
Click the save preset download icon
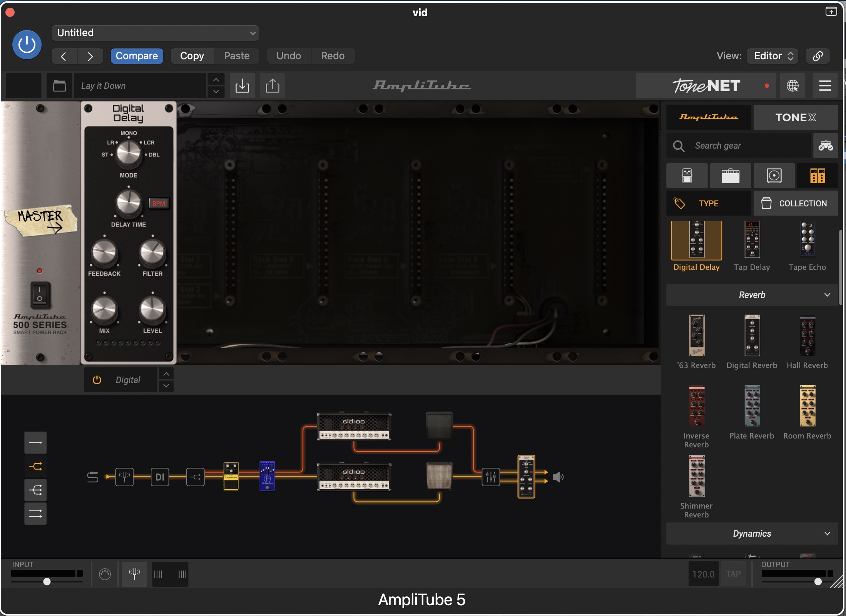click(242, 85)
